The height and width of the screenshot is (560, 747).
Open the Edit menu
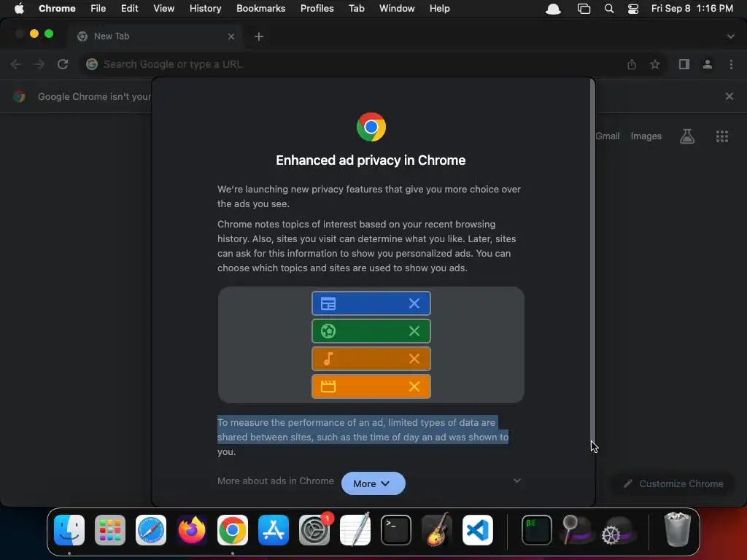point(129,9)
